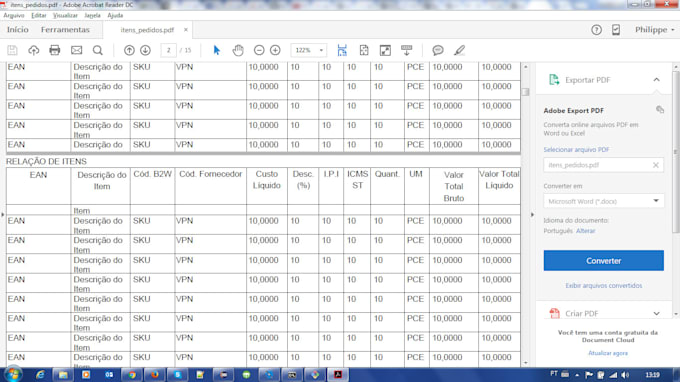Enter full screen mode via its icon
This screenshot has height=382, width=680.
click(385, 50)
